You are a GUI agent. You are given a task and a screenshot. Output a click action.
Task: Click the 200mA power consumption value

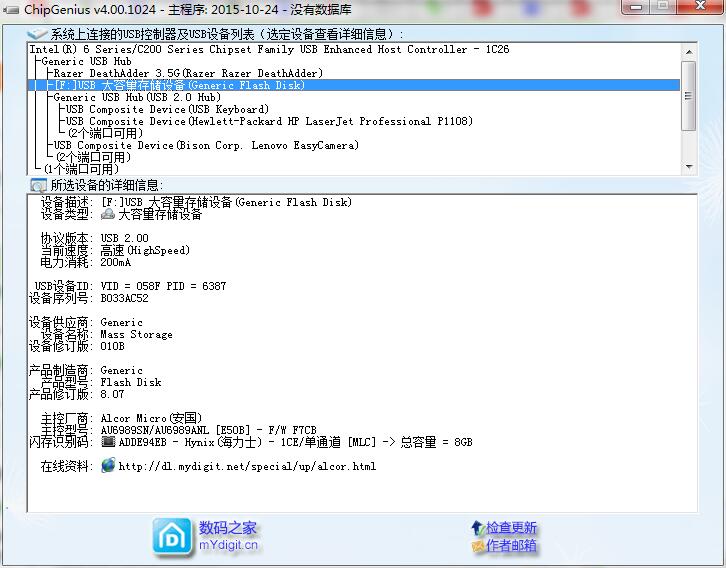click(116, 262)
